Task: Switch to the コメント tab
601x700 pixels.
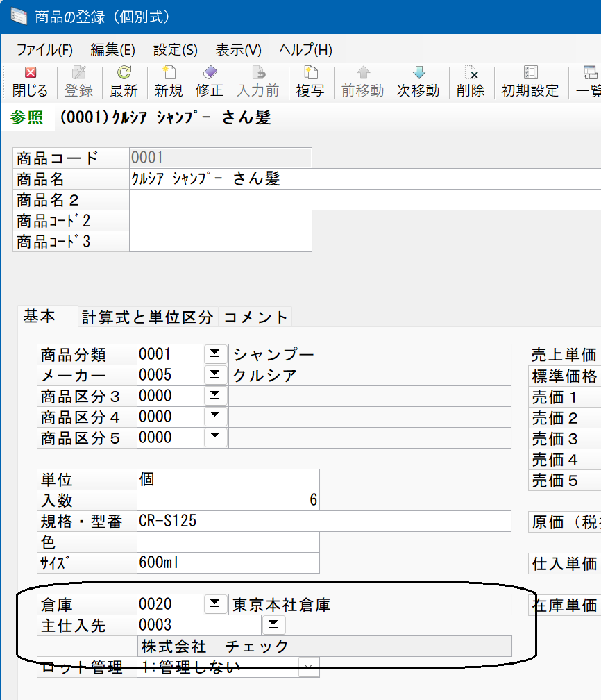Action: click(255, 317)
